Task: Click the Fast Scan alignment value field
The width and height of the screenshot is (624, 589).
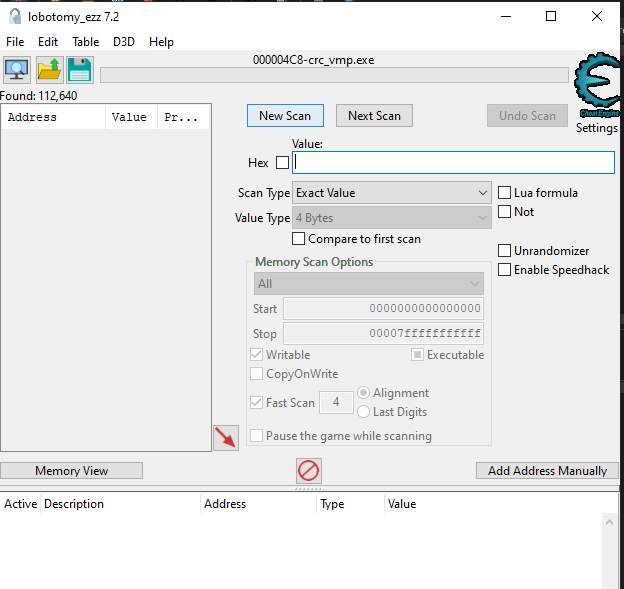Action: click(336, 402)
